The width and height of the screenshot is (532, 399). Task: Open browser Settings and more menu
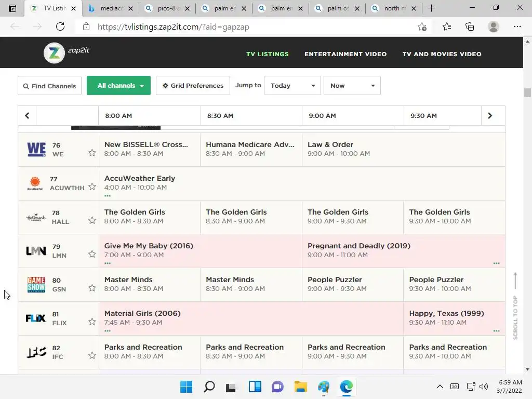517,27
